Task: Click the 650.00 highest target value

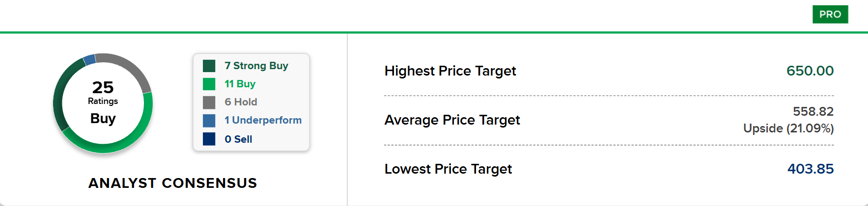Action: pos(810,71)
